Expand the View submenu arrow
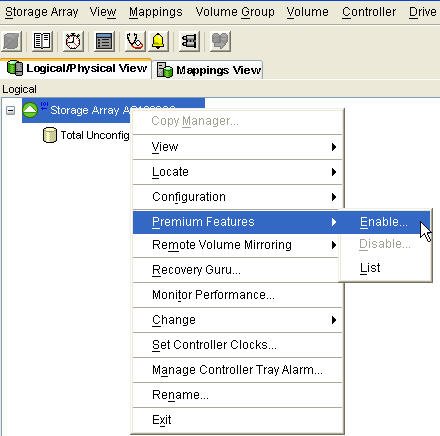The height and width of the screenshot is (436, 440). coord(334,147)
